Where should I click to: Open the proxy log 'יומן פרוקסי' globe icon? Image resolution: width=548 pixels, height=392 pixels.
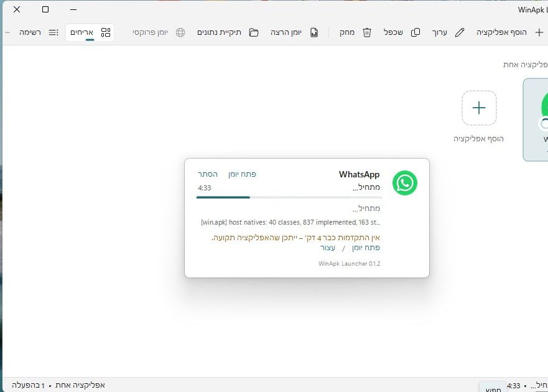coord(180,32)
